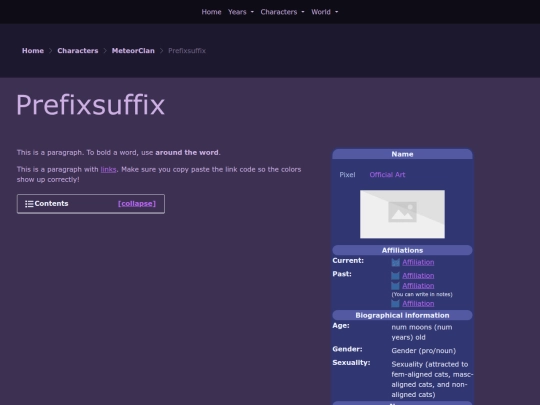The width and height of the screenshot is (540, 405).
Task: Switch to the Official Art tab
Action: tap(387, 175)
